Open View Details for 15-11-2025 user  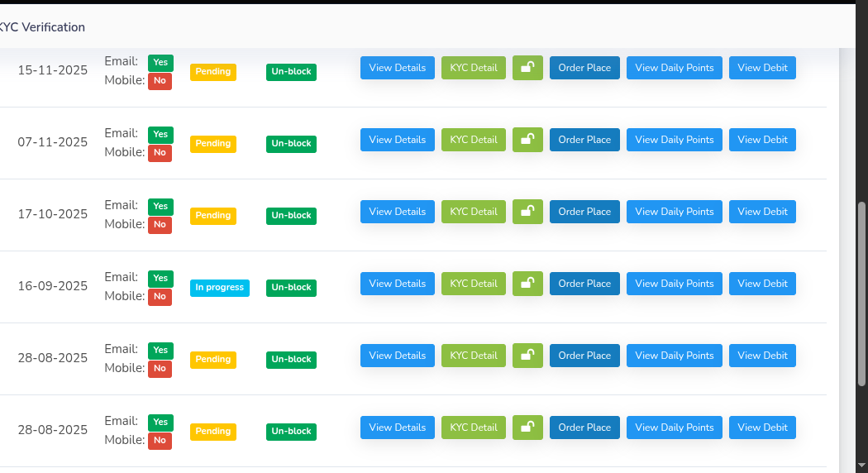pos(398,68)
